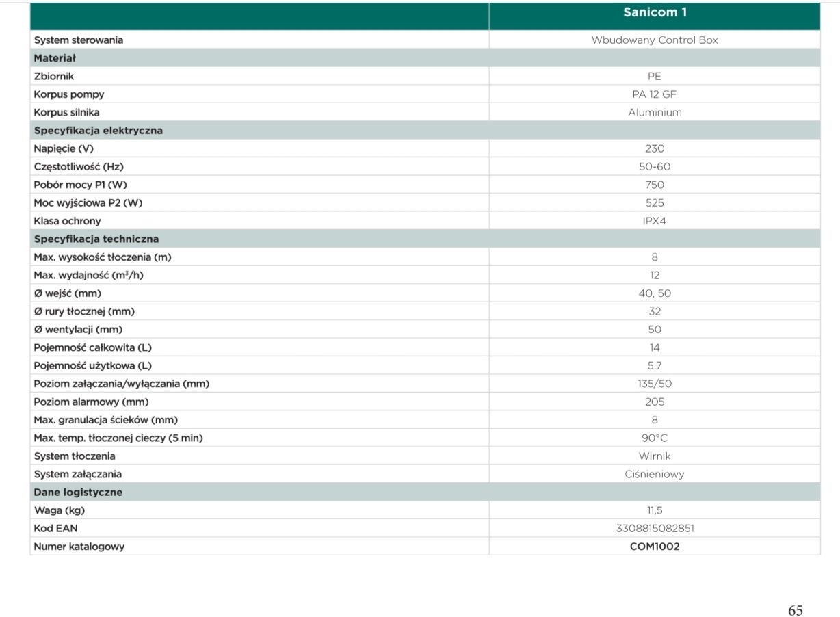Select the "Ciśnieniowy" value
This screenshot has height=617, width=840.
[655, 474]
